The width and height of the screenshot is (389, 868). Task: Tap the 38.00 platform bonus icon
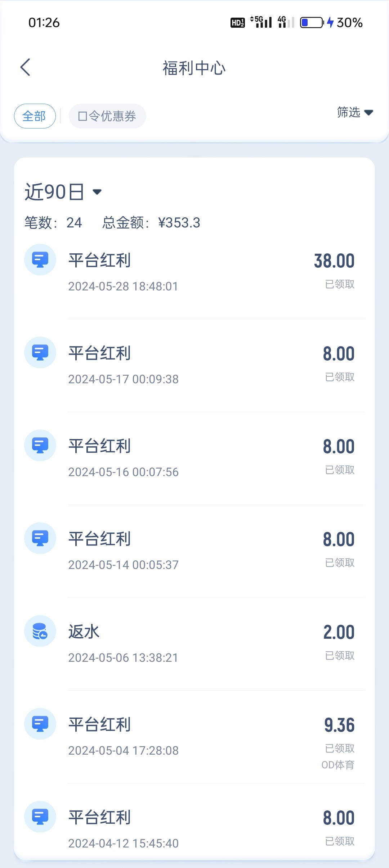40,260
